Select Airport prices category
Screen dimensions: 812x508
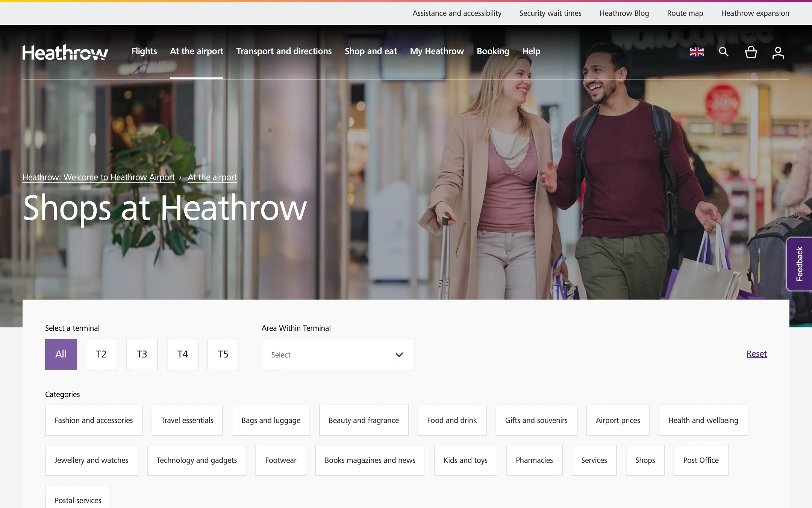[x=618, y=420]
